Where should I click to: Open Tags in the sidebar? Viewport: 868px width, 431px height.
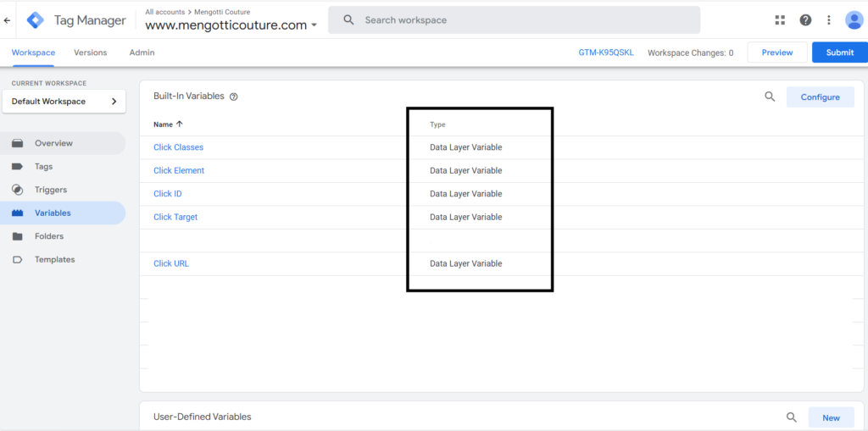pos(63,167)
